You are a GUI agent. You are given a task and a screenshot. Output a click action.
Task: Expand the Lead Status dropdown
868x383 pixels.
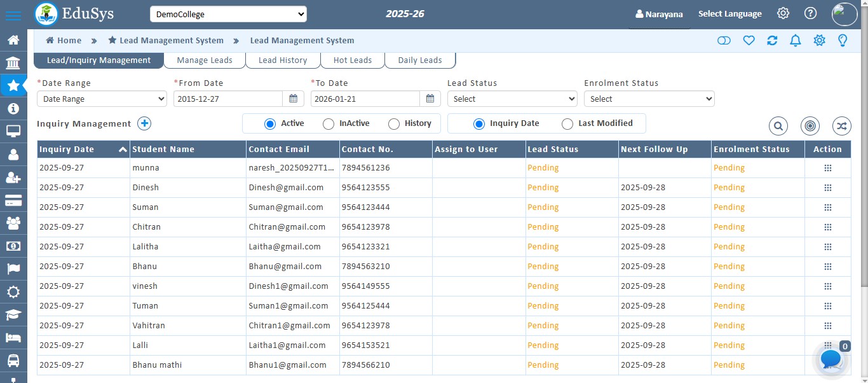[512, 99]
